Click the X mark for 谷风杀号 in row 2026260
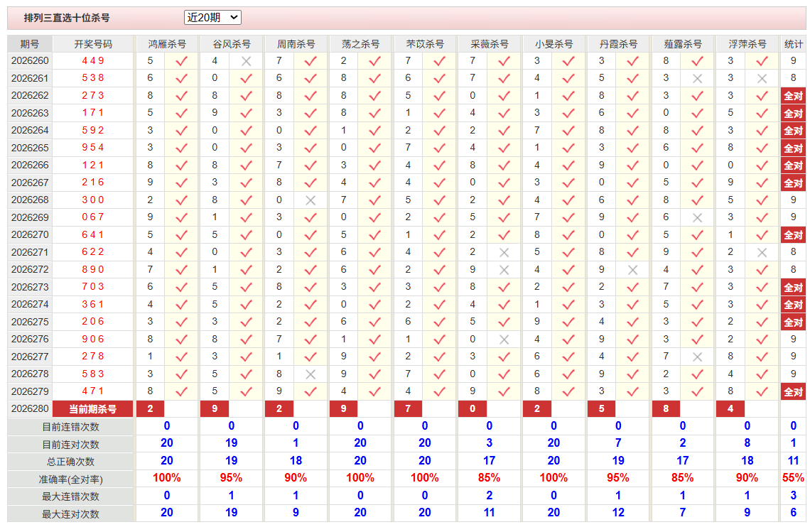 pos(246,61)
